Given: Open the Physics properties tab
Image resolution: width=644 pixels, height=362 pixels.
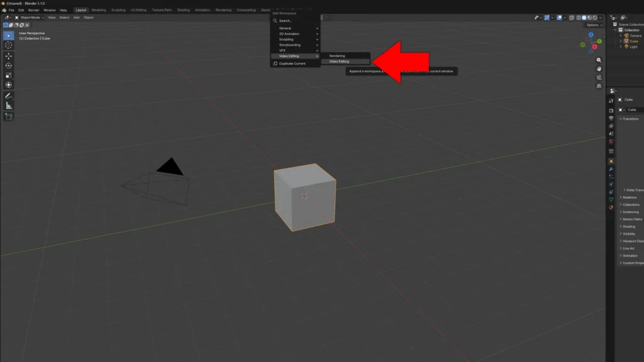Looking at the screenshot, I should click(x=611, y=185).
